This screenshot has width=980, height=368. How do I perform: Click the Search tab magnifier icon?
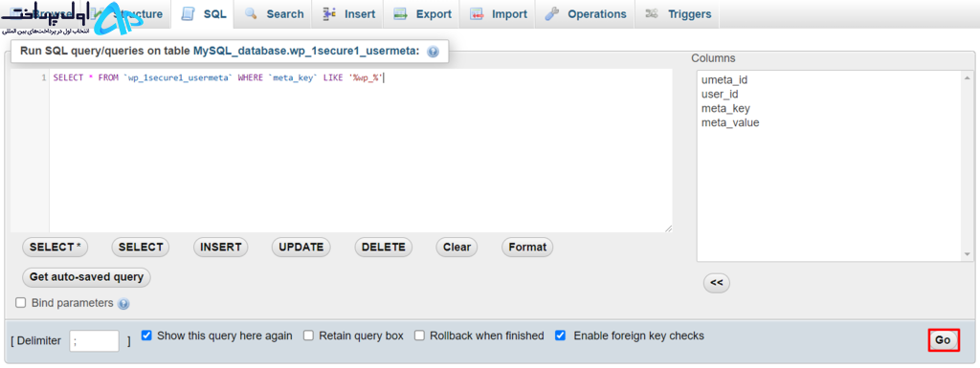(252, 13)
